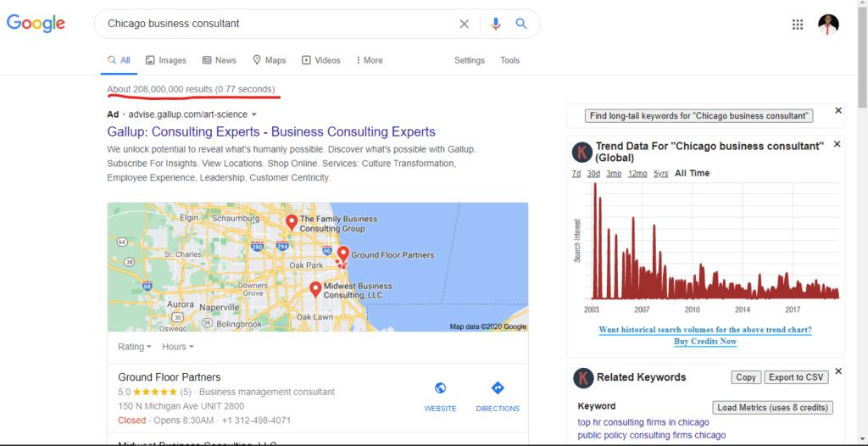This screenshot has width=868, height=446.
Task: Click the phone number +1 312-498-4071
Action: (x=256, y=421)
